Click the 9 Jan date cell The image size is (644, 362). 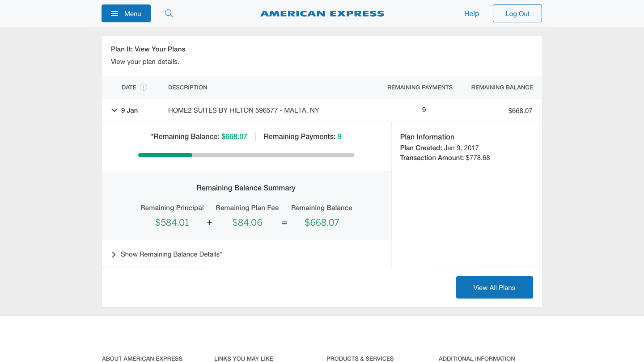click(x=129, y=110)
